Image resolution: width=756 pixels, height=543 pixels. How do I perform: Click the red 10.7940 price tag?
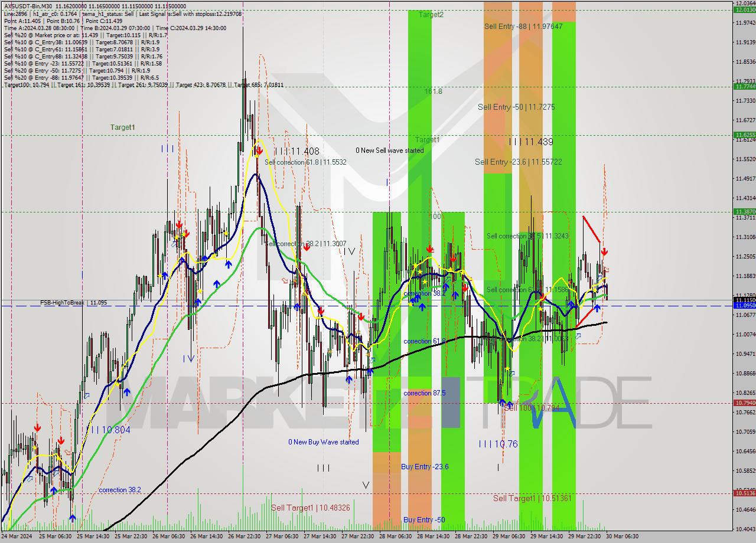coord(744,403)
